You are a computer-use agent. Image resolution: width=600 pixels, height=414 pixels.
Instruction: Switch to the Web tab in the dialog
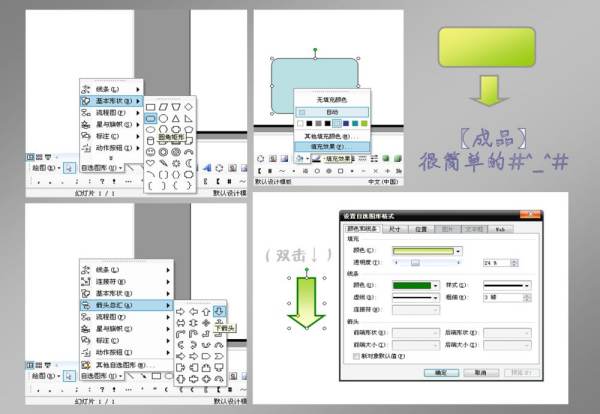(x=501, y=229)
